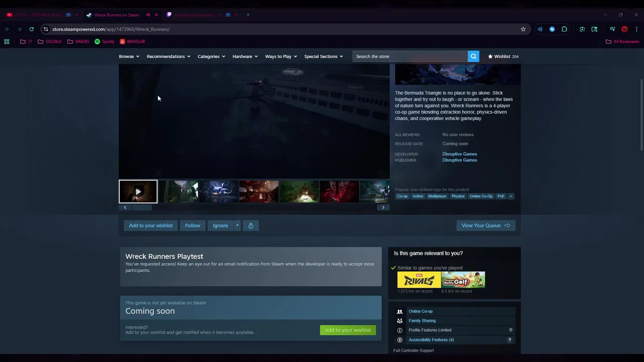Close the Wreck Runners on Steam tab
Viewport: 644px width, 362px height.
156,15
